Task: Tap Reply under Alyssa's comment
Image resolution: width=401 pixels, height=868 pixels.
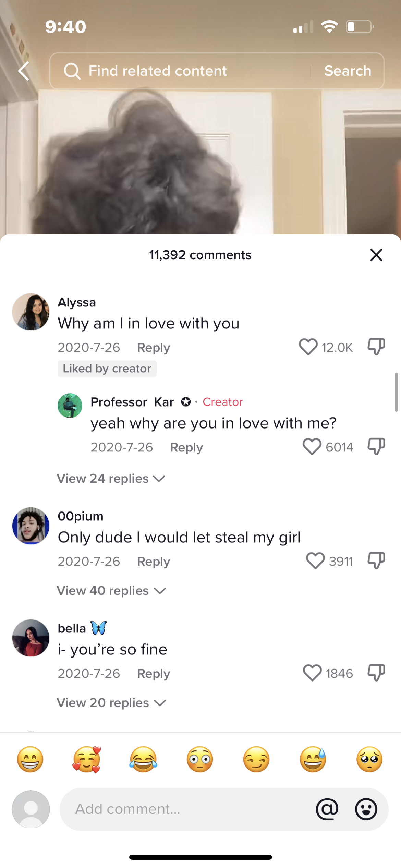Action: (x=154, y=347)
